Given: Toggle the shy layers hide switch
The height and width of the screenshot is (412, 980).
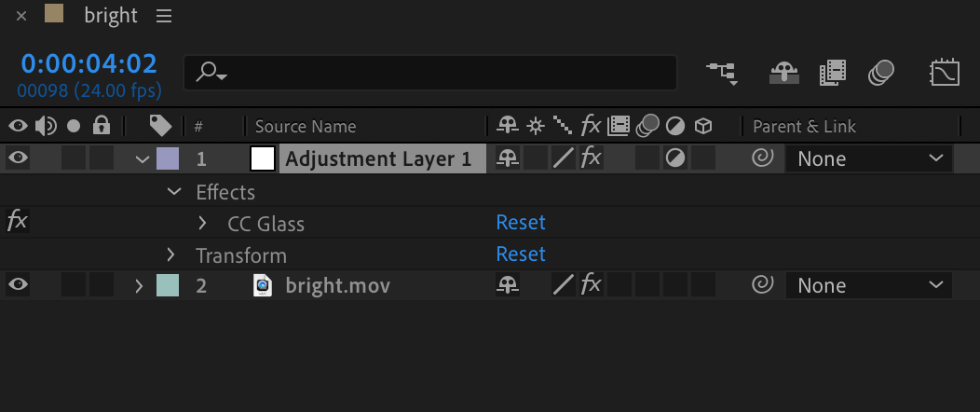Looking at the screenshot, I should coord(783,73).
